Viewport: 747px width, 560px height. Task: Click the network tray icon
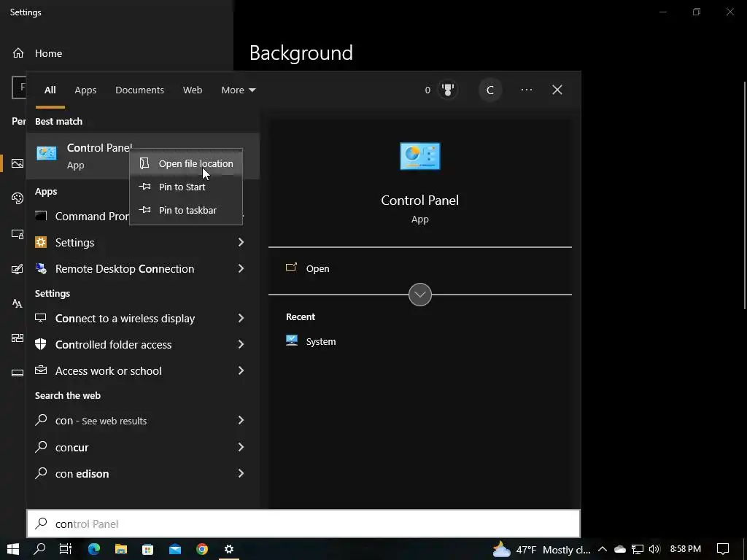click(x=638, y=549)
